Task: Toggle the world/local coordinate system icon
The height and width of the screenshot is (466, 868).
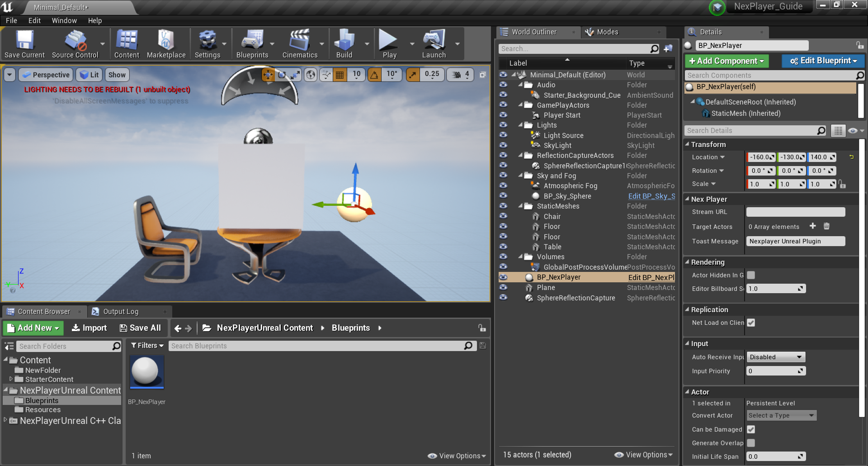Action: pyautogui.click(x=311, y=75)
